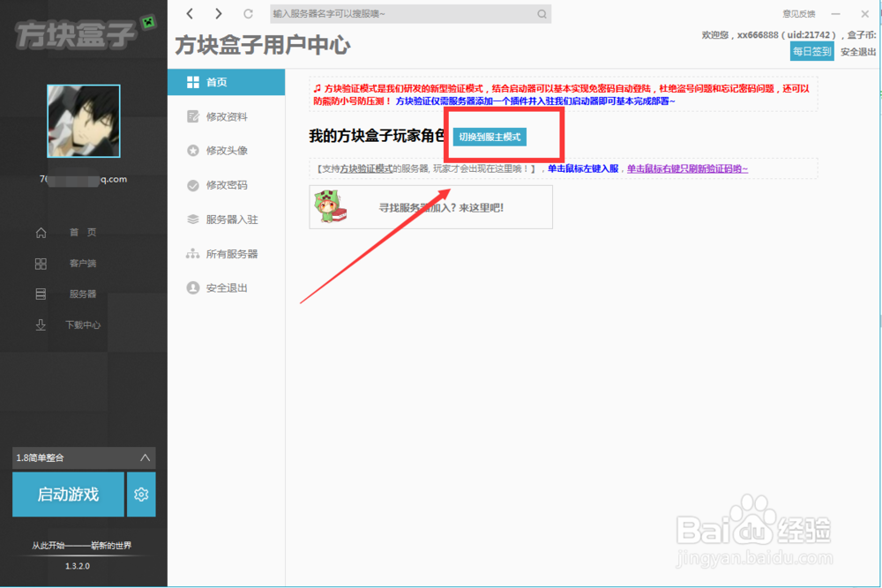Open the 下载中心 download center
The width and height of the screenshot is (882, 588).
[x=83, y=324]
